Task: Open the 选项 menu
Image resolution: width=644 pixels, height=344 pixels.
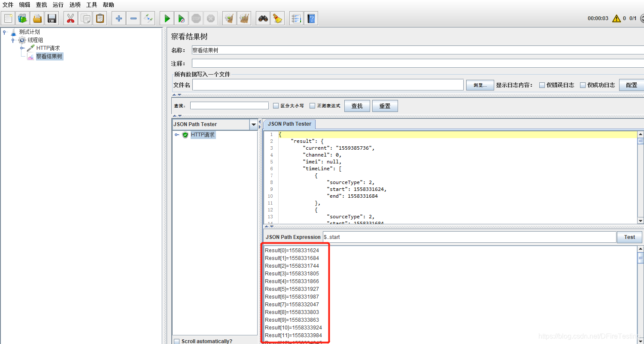Action: pos(75,5)
